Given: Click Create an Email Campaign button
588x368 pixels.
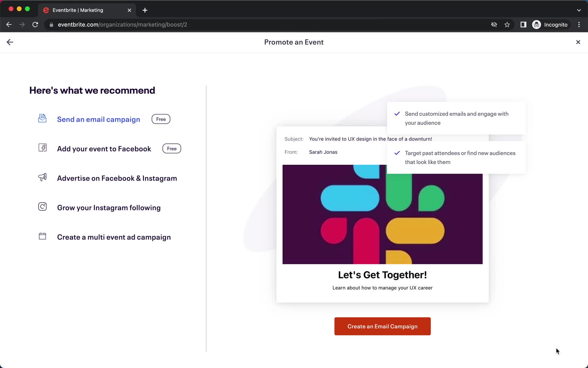Looking at the screenshot, I should click(x=383, y=326).
